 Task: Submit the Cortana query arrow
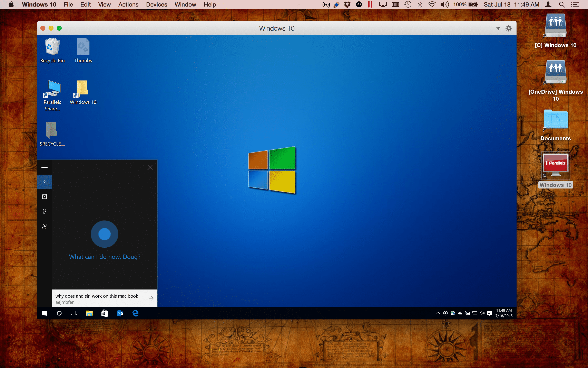click(x=151, y=298)
